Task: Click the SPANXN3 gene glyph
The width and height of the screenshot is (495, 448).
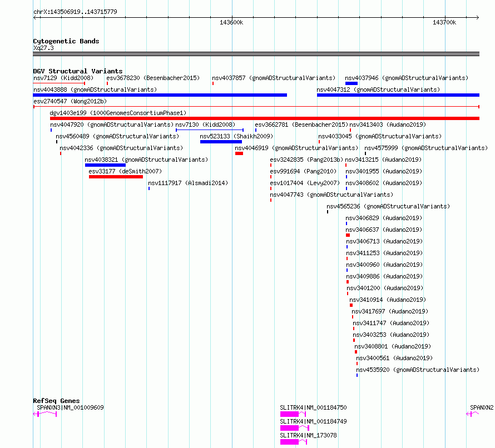Action: pos(45,414)
